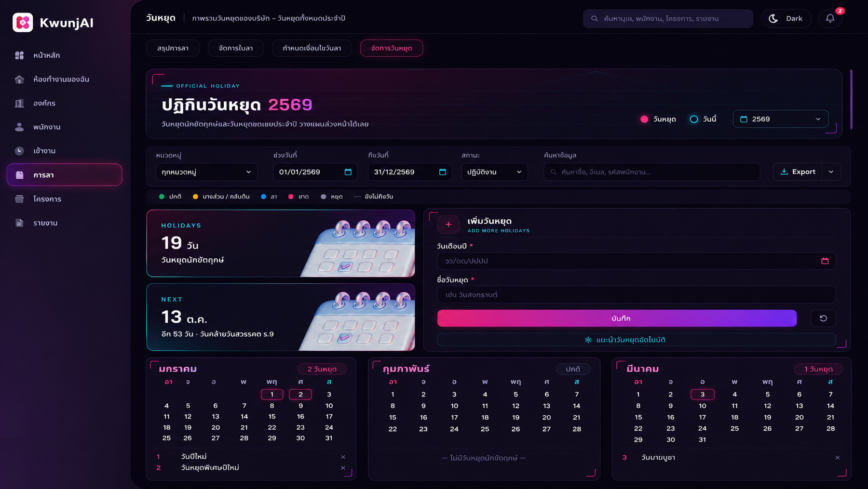This screenshot has width=868, height=489.
Task: Click the วันมาฆบูชา holiday row text
Action: pos(658,457)
